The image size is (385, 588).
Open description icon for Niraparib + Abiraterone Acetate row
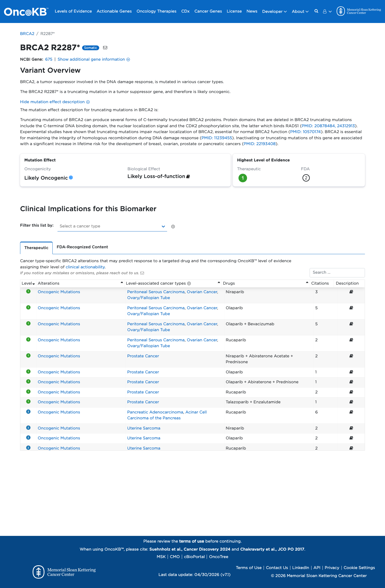coord(351,356)
